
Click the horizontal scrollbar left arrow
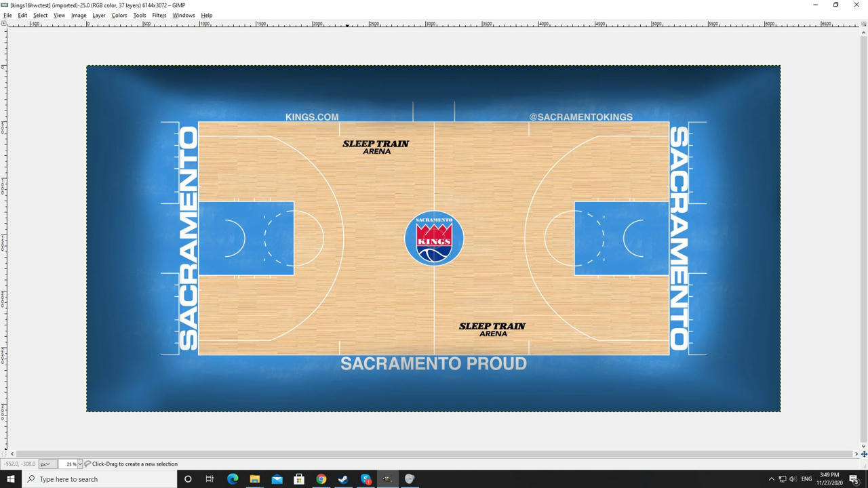[x=12, y=453]
